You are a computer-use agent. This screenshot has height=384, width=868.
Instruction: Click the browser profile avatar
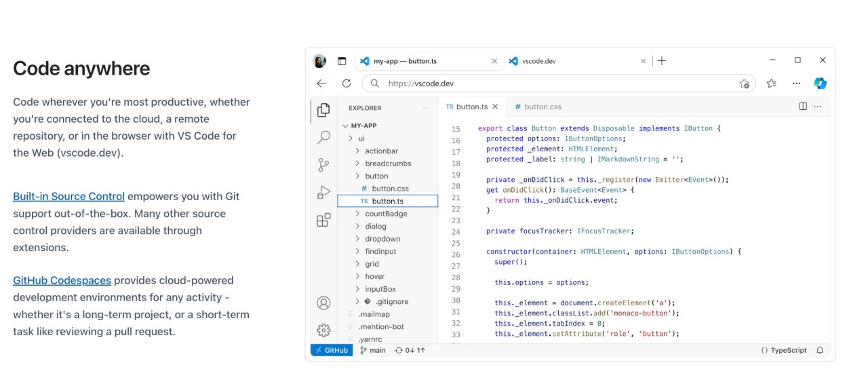click(319, 61)
